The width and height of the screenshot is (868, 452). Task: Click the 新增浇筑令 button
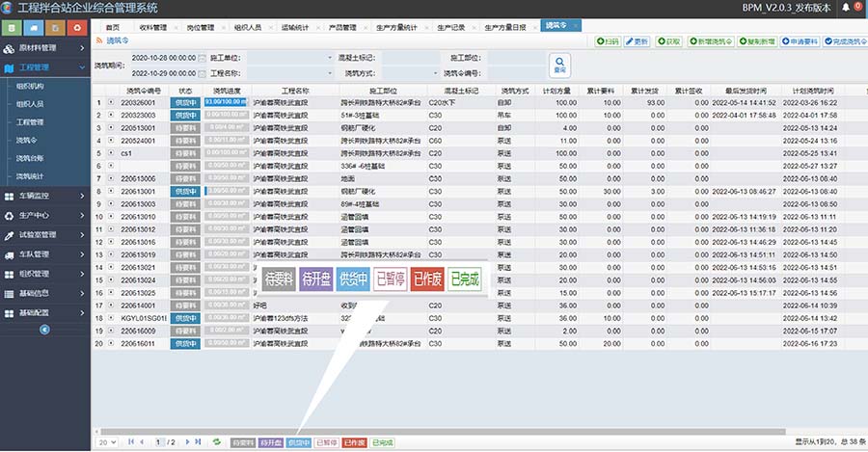pos(707,42)
